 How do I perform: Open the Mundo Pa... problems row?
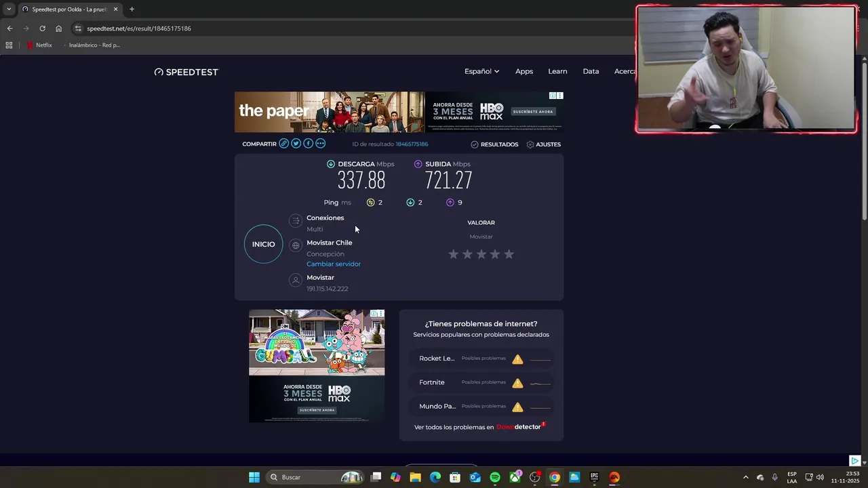481,407
